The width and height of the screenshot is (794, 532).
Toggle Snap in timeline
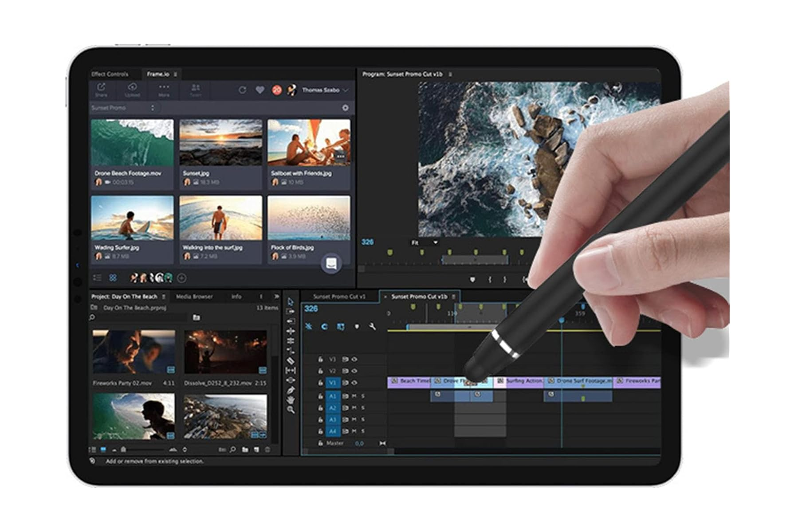(x=324, y=326)
